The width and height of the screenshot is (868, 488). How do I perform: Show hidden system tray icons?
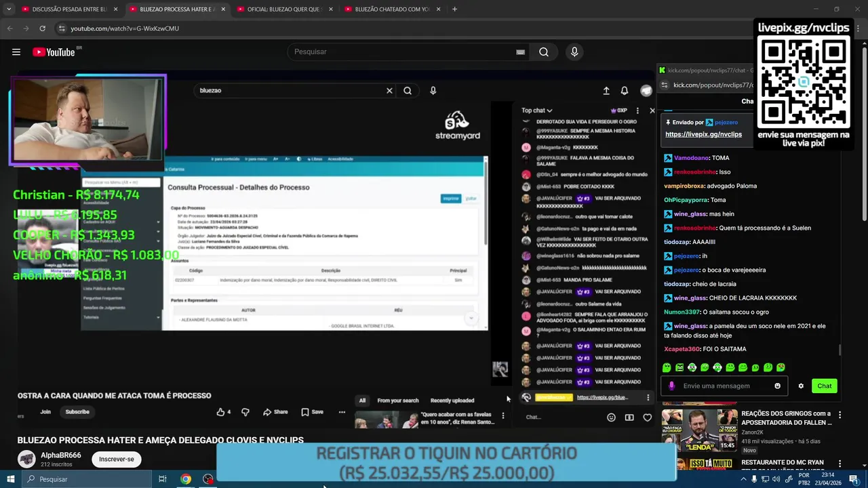pos(743,479)
